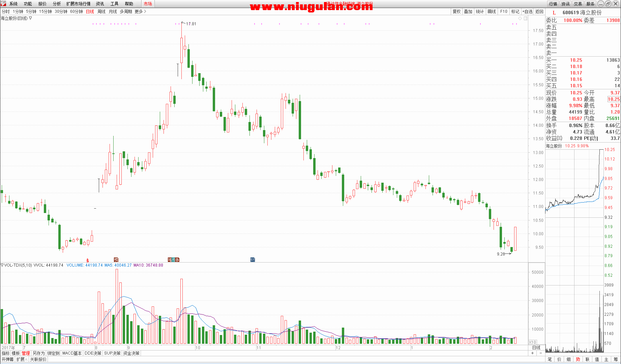The width and height of the screenshot is (621, 364).
Task: Switch to the 5分钟 period
Action: click(x=31, y=11)
